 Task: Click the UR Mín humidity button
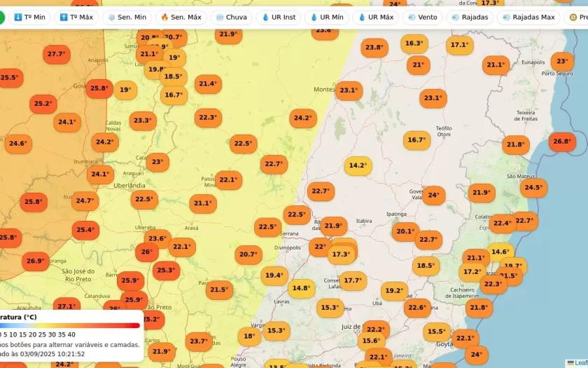[x=327, y=17]
